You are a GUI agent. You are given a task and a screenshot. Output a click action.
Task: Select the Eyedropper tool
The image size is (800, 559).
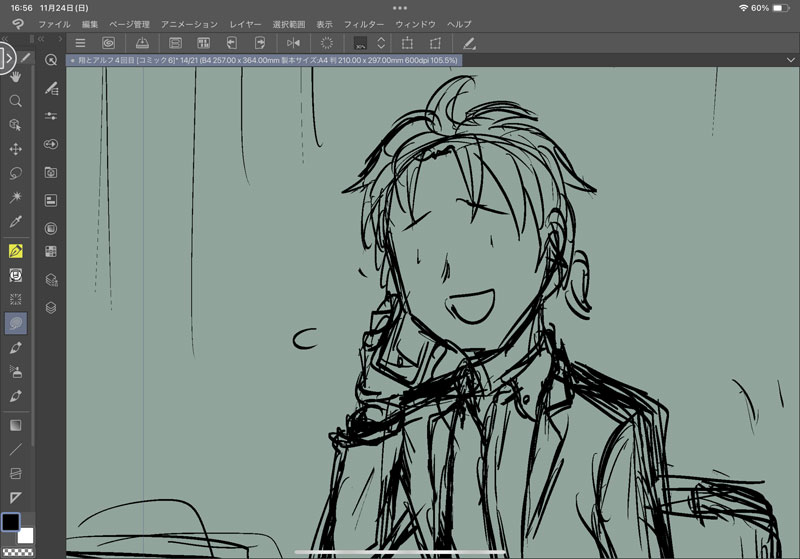16,222
